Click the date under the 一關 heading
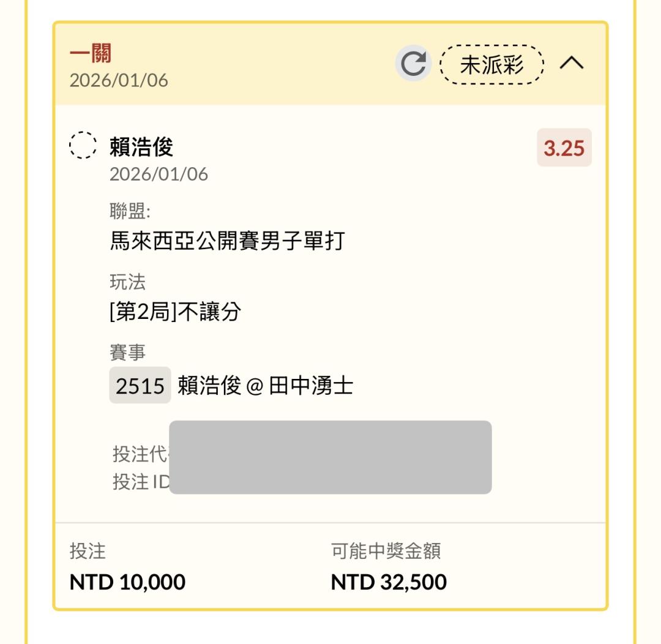 (119, 80)
